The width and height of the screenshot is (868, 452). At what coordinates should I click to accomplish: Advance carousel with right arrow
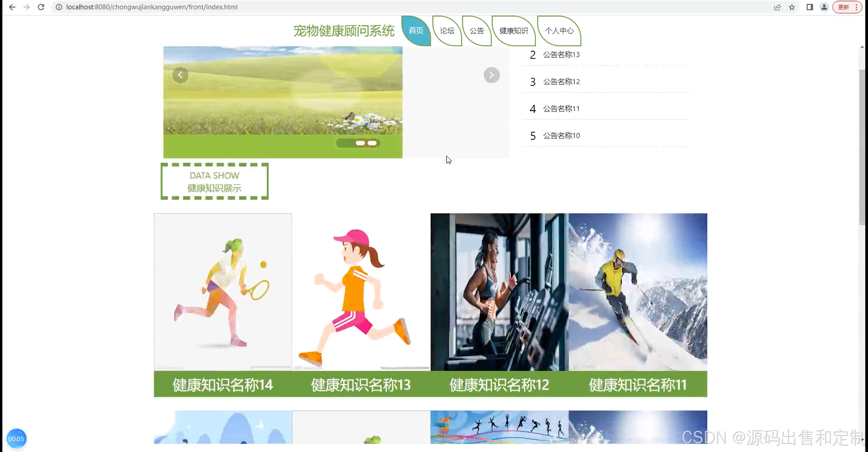(491, 75)
